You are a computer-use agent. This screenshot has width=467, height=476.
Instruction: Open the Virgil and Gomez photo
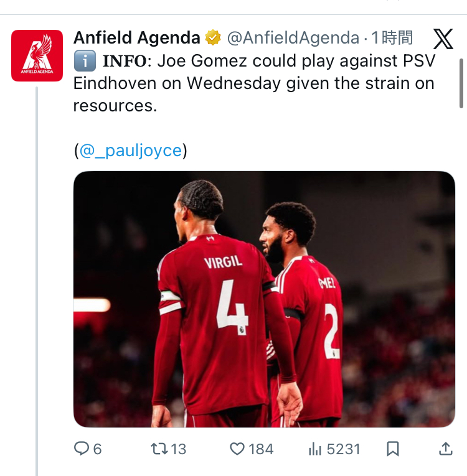264,299
